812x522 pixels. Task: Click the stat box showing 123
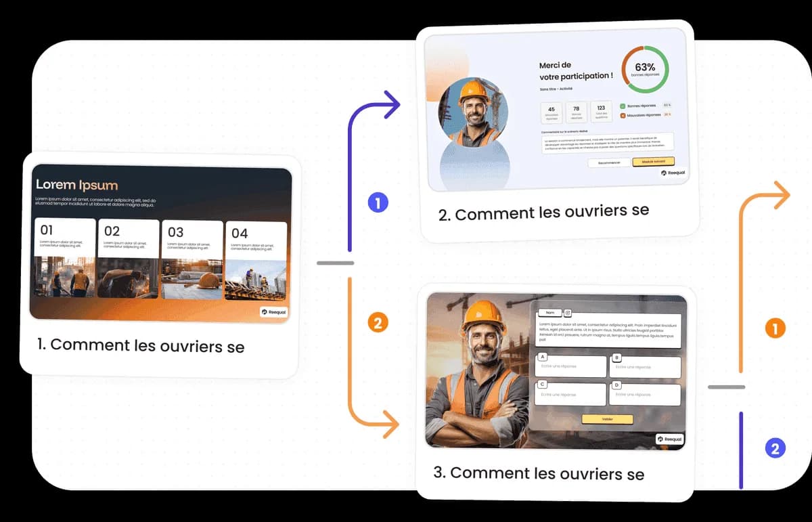[x=601, y=111]
